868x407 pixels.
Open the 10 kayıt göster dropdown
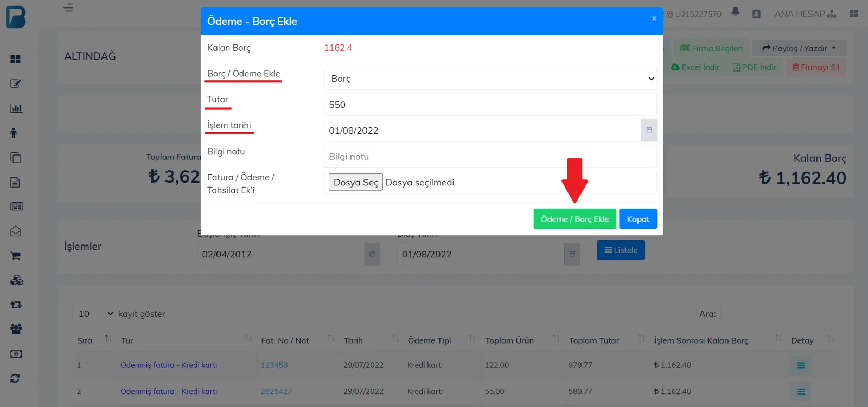[x=94, y=314]
